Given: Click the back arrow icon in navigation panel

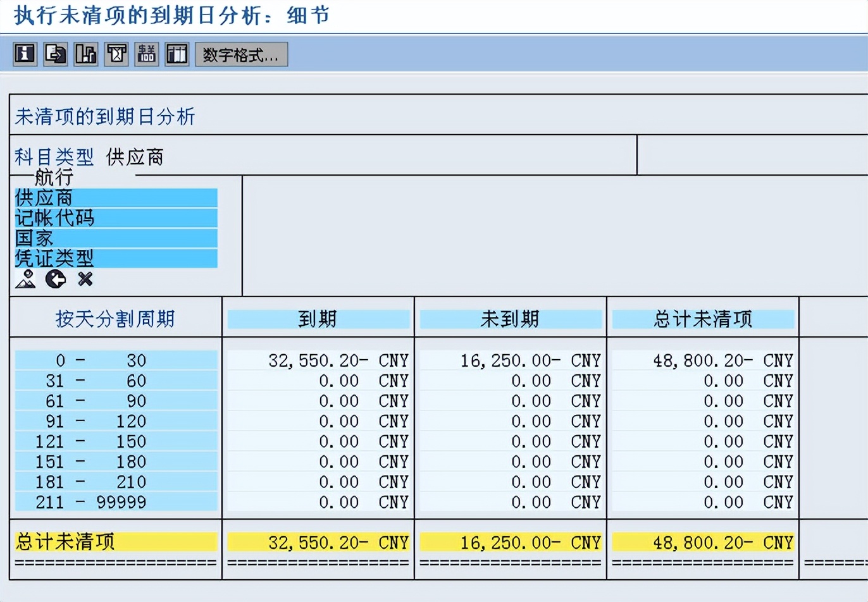Looking at the screenshot, I should point(56,279).
